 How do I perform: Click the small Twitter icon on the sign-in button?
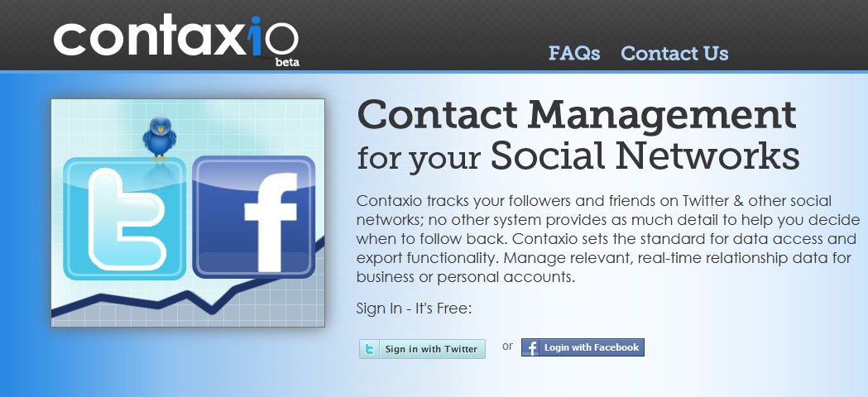[x=370, y=349]
